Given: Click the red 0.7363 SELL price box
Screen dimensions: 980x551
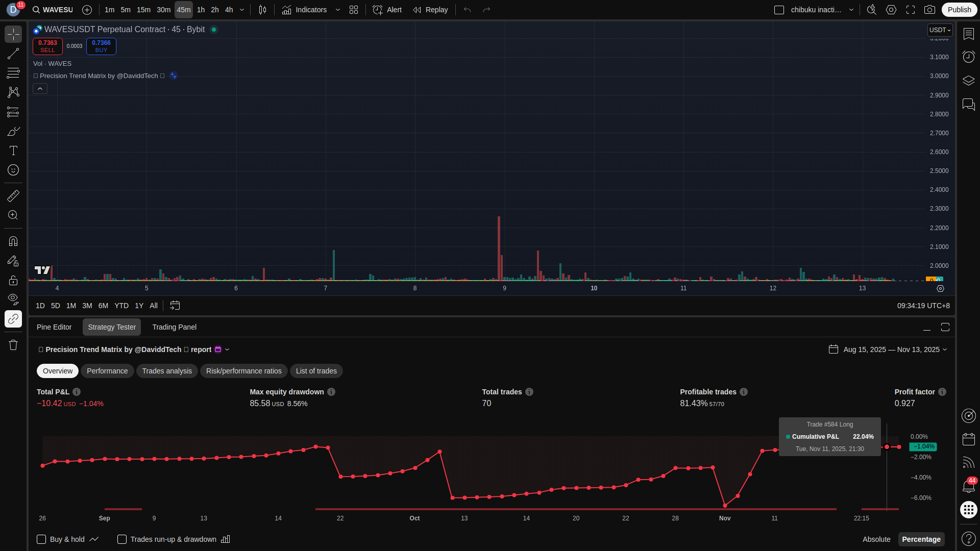Looking at the screenshot, I should (x=47, y=46).
